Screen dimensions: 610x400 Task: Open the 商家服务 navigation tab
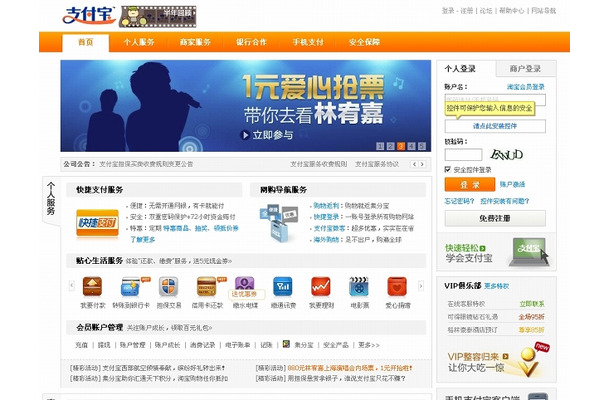[195, 42]
